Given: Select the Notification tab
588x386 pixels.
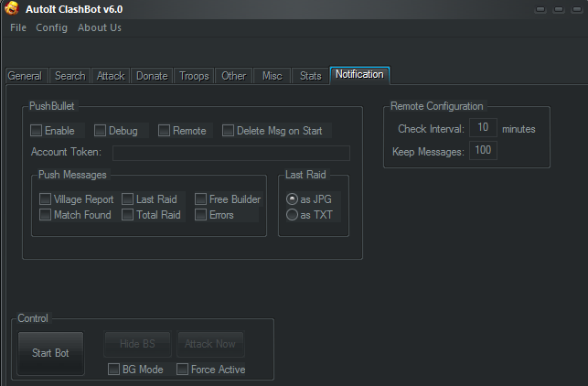Looking at the screenshot, I should (x=359, y=75).
